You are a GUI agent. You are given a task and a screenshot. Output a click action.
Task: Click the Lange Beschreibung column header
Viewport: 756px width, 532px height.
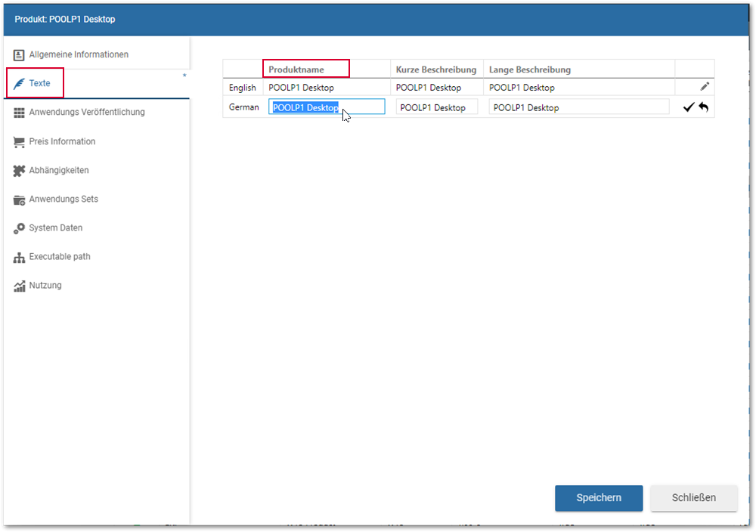click(x=529, y=70)
